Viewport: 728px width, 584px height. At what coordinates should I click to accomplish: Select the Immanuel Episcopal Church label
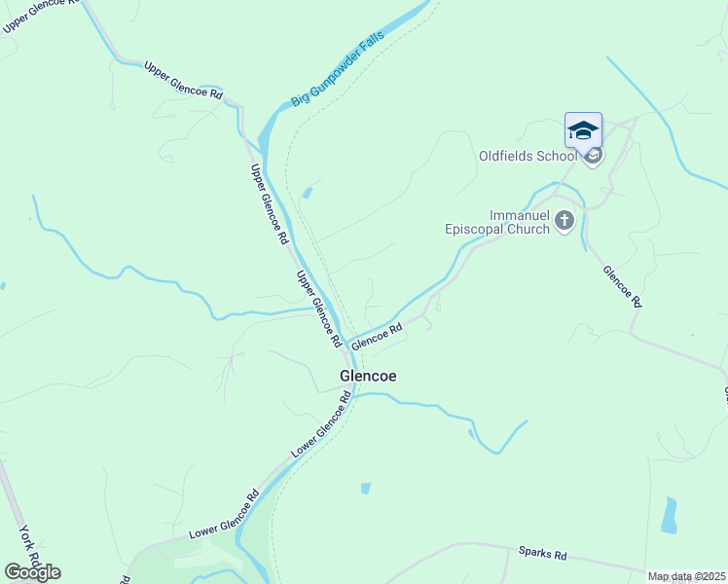(497, 222)
